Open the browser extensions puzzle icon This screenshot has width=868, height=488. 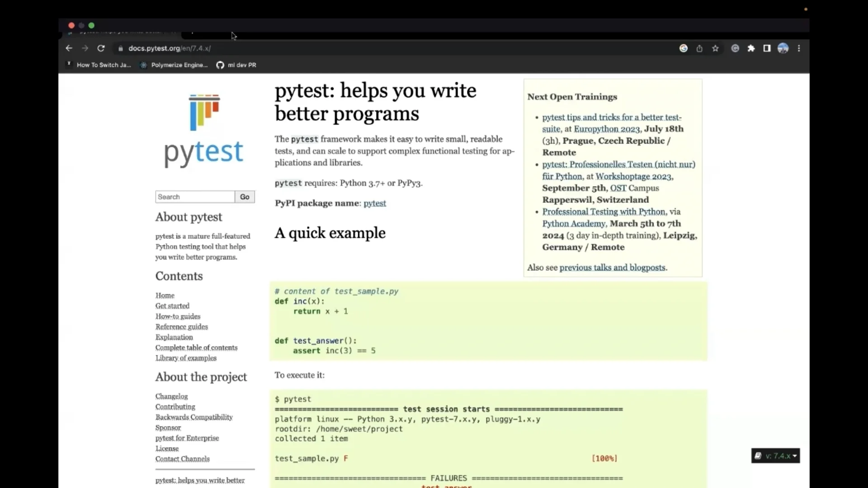751,48
